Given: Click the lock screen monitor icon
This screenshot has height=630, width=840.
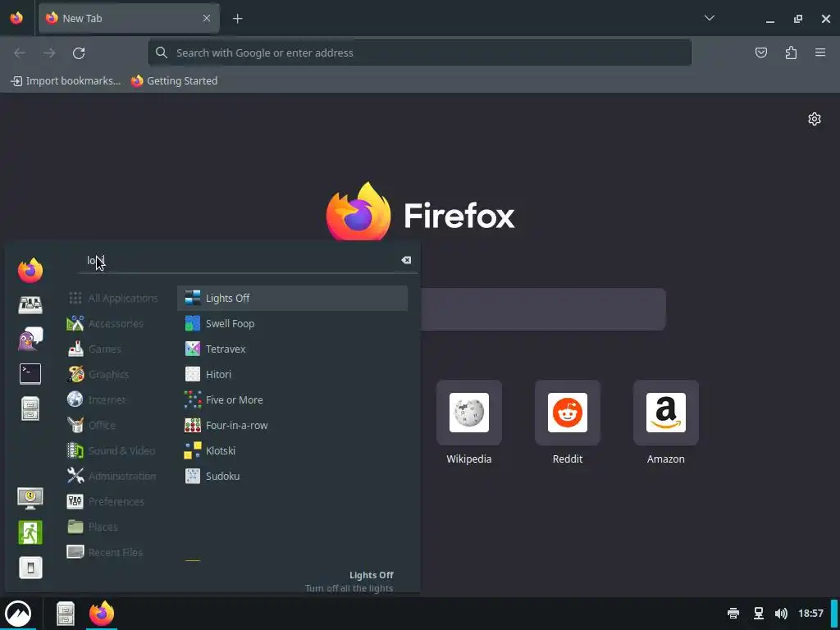Looking at the screenshot, I should (30, 498).
